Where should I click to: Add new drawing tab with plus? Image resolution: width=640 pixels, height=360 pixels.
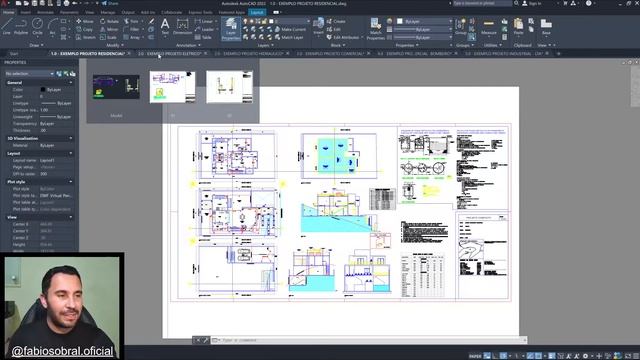pos(558,53)
